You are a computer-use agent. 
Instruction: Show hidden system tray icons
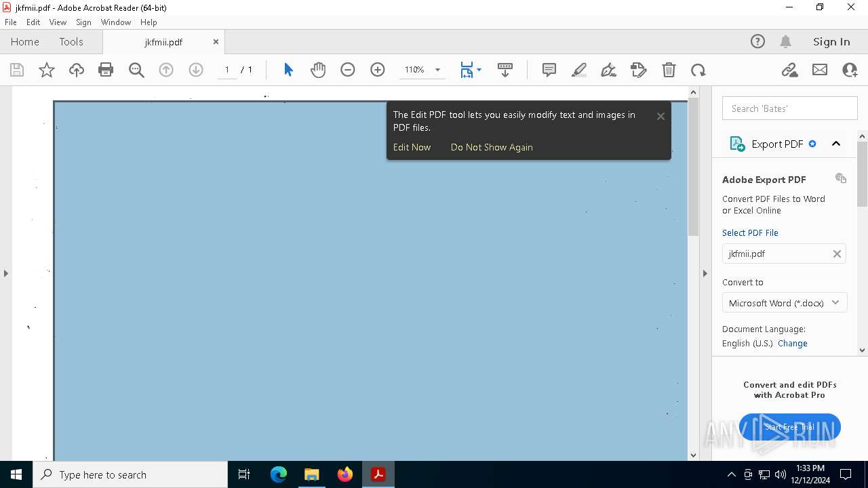732,474
